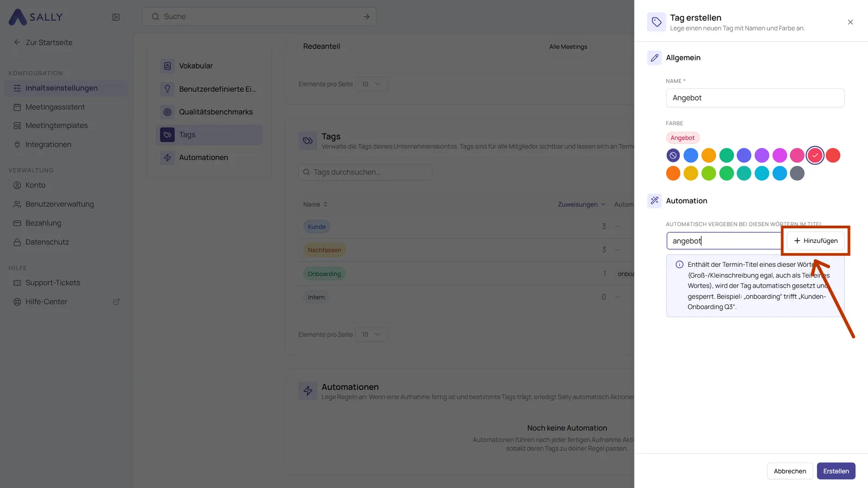Open bottom Elemente pro Seite dropdown
868x488 pixels.
pos(372,335)
